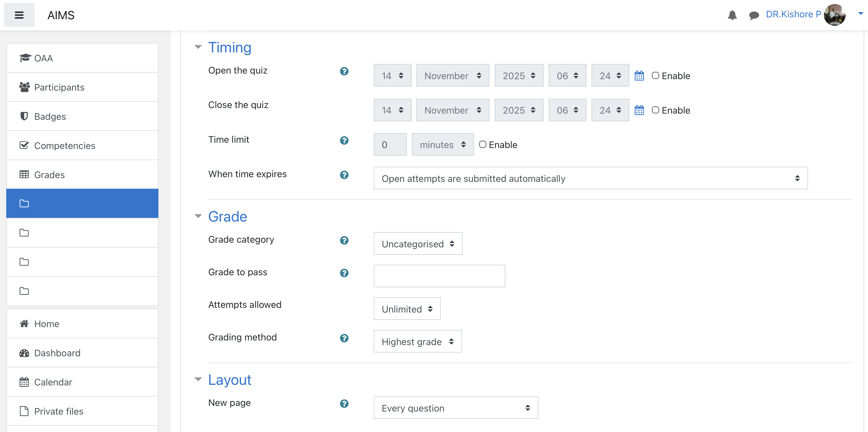Open notifications bell icon
This screenshot has height=432, width=868.
732,15
